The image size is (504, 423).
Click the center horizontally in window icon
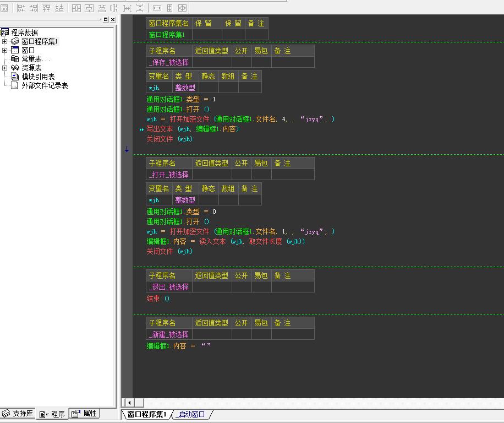click(x=76, y=8)
